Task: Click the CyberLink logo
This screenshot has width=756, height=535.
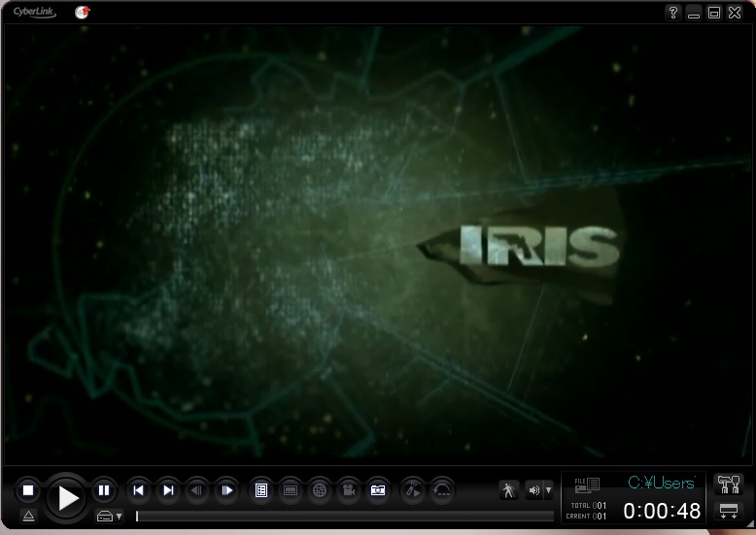Action: (35, 12)
